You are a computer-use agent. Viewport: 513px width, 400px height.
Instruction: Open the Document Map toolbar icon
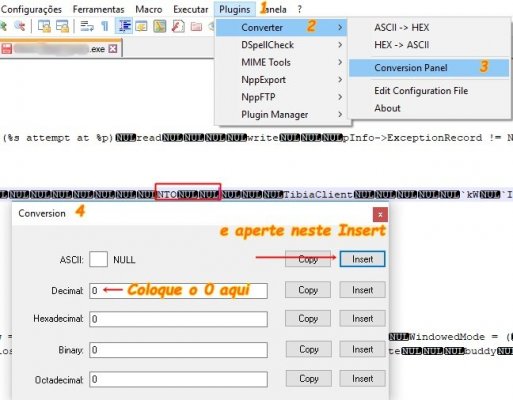(x=160, y=26)
